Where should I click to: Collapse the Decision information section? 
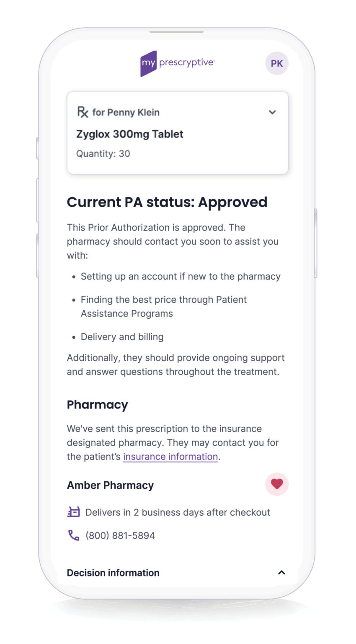(x=282, y=573)
